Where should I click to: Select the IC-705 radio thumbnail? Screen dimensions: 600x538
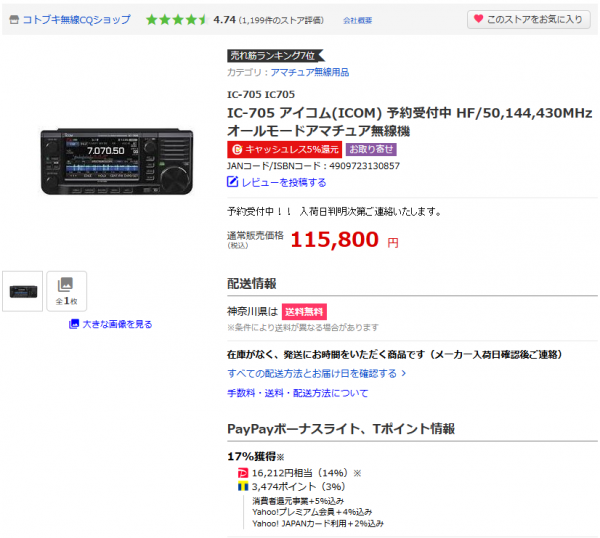[23, 291]
